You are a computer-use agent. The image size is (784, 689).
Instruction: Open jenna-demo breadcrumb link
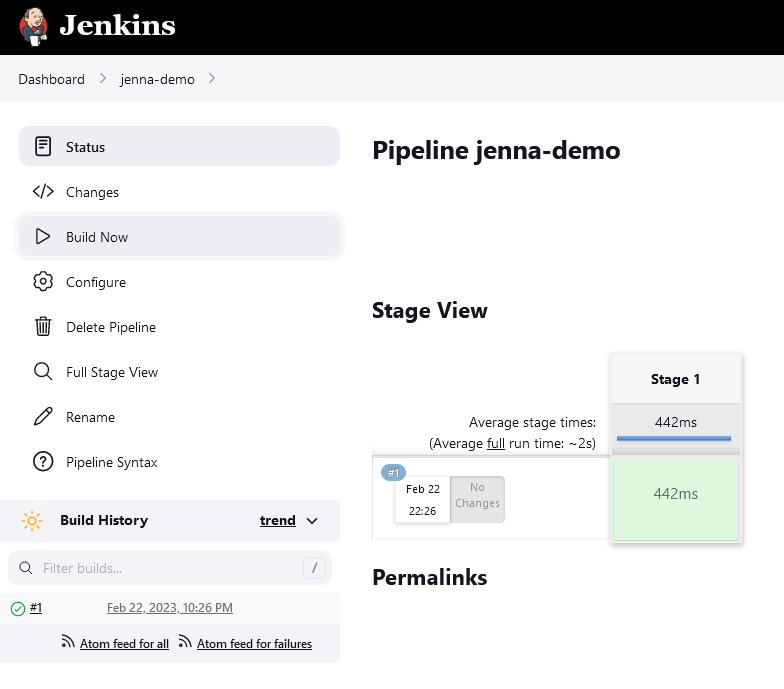(157, 79)
